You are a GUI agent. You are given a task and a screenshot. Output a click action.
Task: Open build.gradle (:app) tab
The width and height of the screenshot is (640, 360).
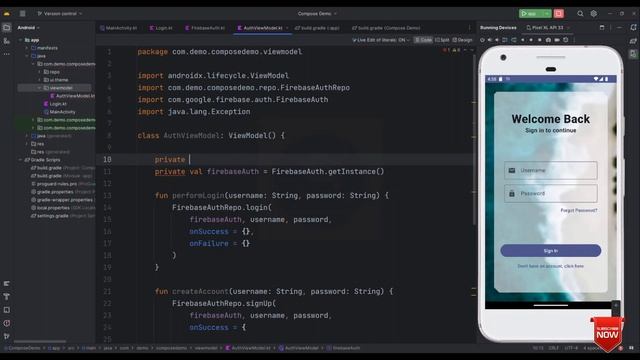pyautogui.click(x=317, y=28)
